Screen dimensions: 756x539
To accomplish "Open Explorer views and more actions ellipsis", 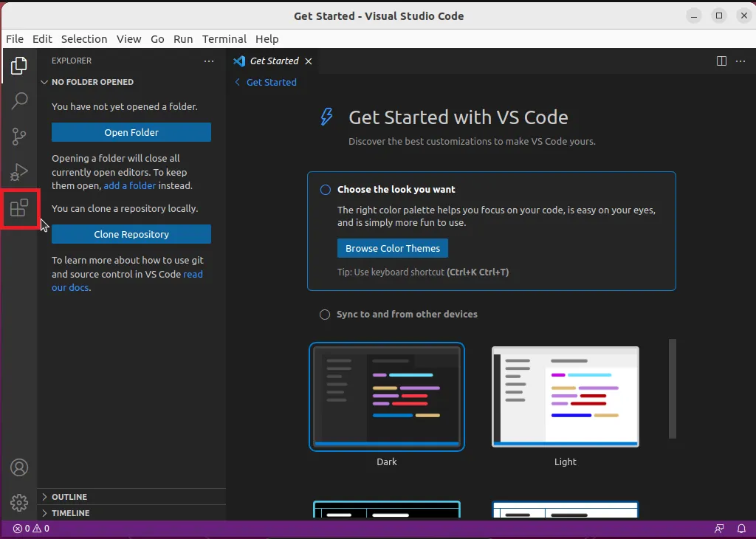I will point(209,61).
